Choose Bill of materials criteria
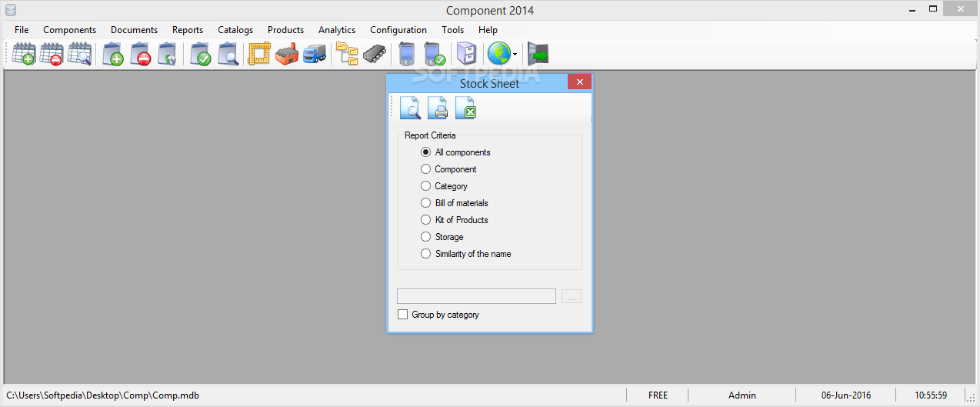The width and height of the screenshot is (980, 407). pyautogui.click(x=455, y=203)
